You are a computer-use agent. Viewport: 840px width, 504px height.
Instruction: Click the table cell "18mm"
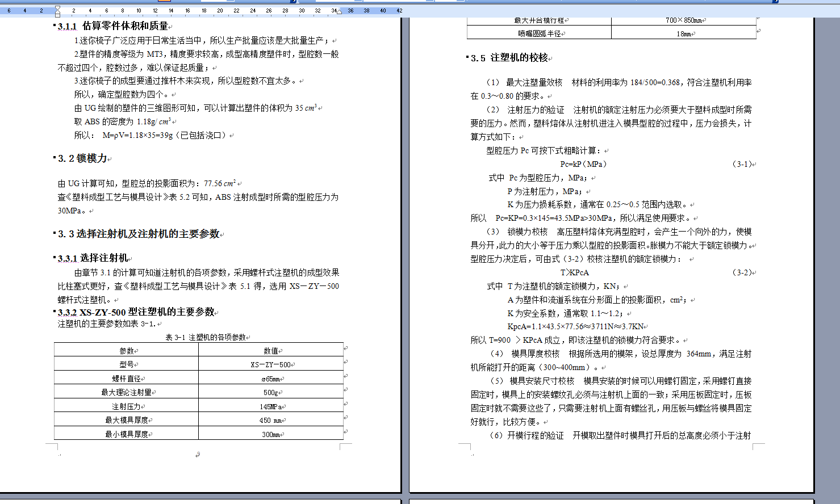[x=684, y=33]
